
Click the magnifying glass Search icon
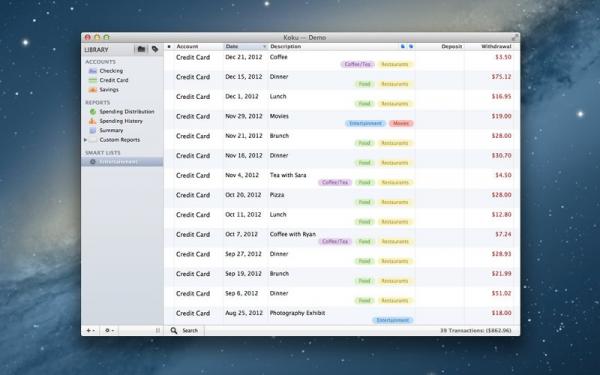(174, 331)
